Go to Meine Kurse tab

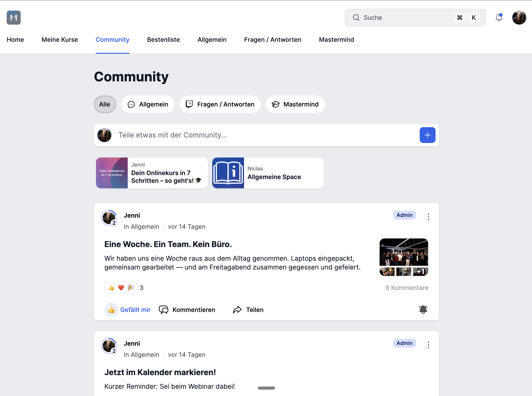(60, 40)
